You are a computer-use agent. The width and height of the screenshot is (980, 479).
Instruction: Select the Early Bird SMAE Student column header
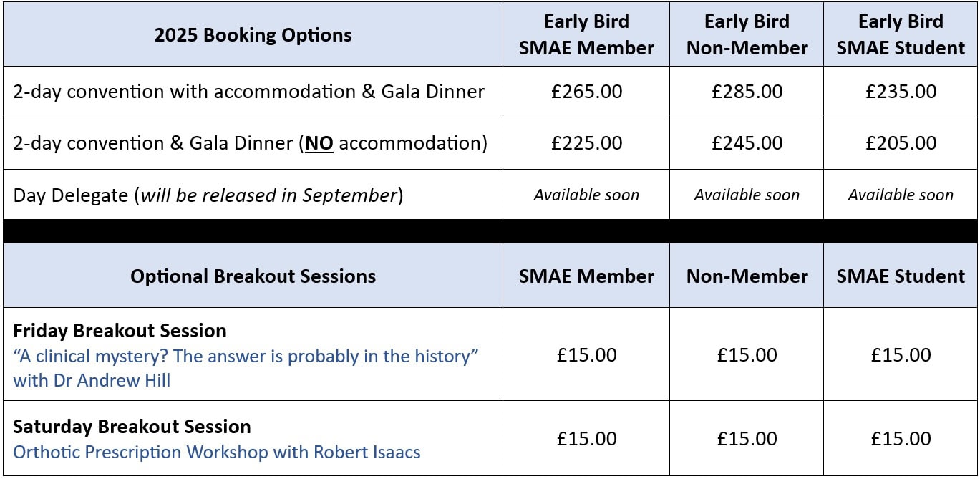[901, 35]
